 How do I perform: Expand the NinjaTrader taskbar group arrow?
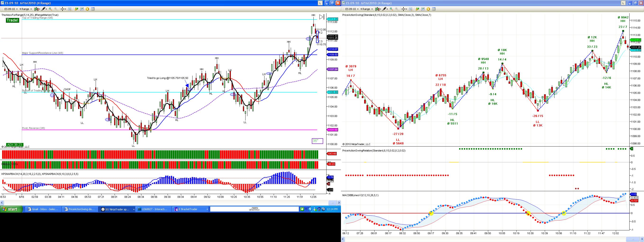[134, 209]
